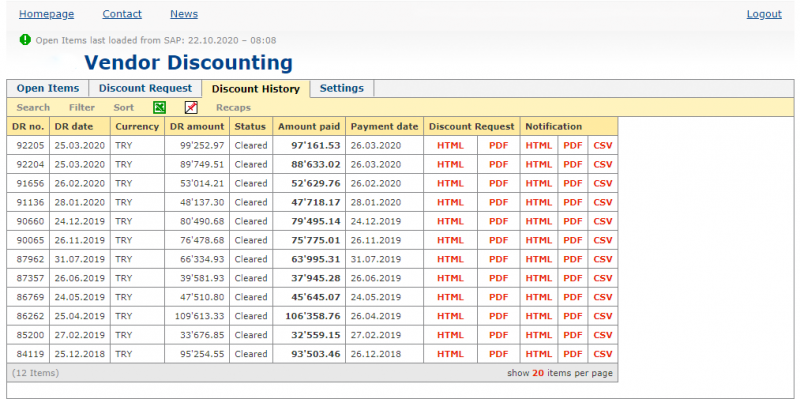Open Notification PDF for DR 87357

pos(572,278)
